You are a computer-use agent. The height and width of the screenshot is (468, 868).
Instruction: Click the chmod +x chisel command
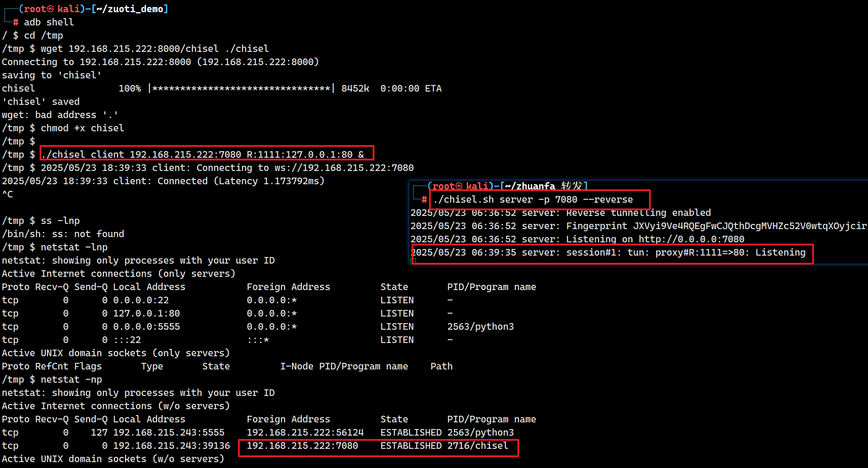click(82, 128)
